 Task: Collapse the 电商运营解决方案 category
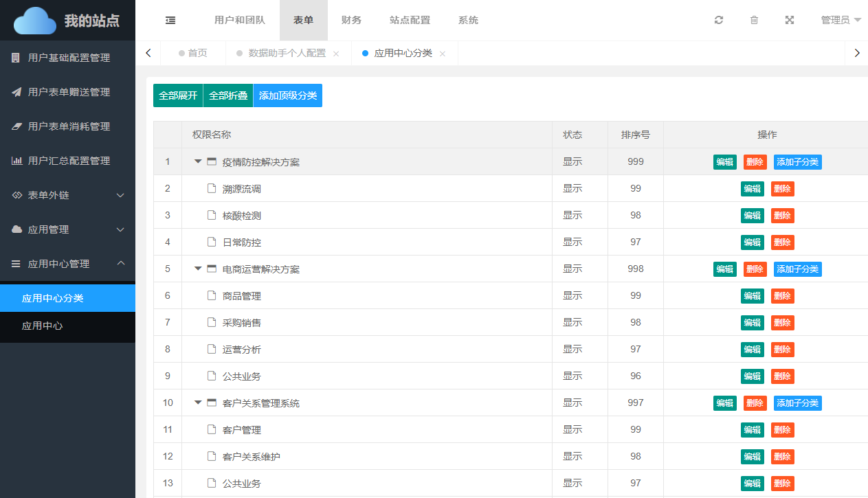pos(198,269)
